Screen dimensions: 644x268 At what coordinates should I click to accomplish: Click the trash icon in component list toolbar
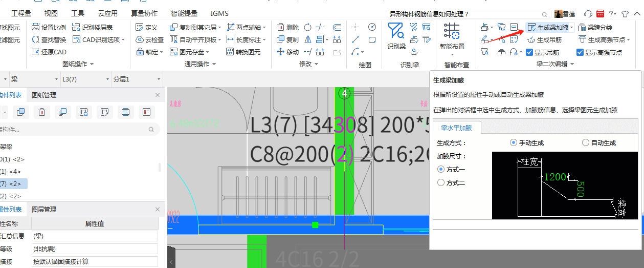point(42,112)
